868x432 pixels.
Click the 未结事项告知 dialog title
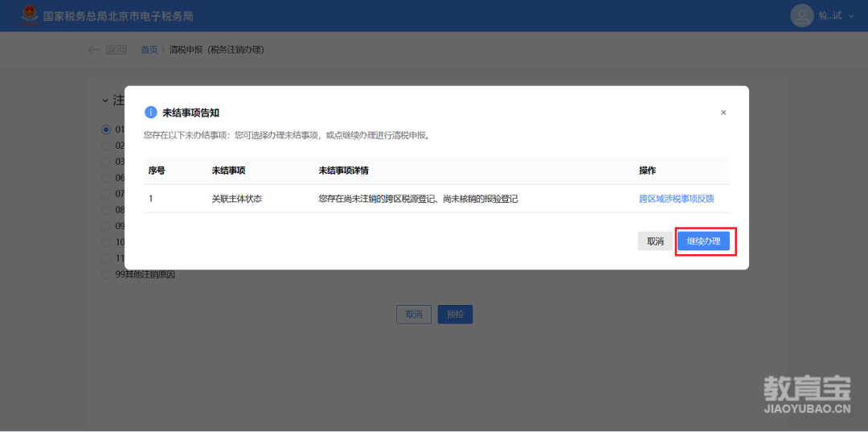[x=190, y=113]
